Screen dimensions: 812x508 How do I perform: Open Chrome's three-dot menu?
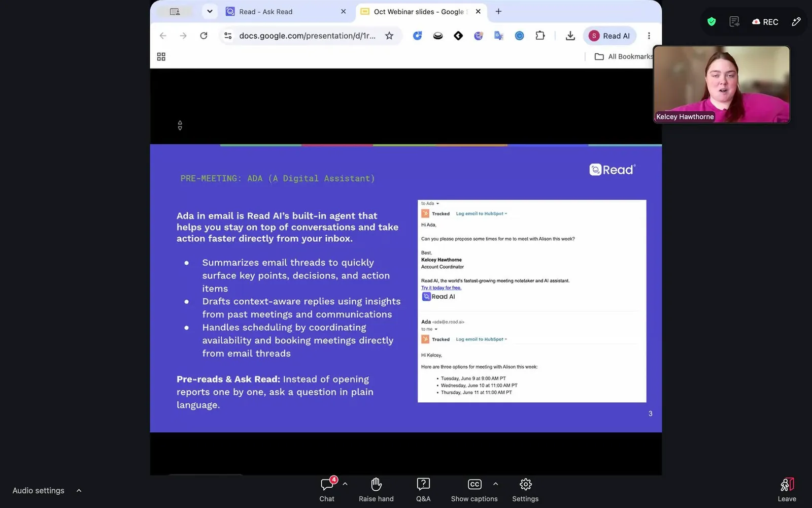coord(649,36)
